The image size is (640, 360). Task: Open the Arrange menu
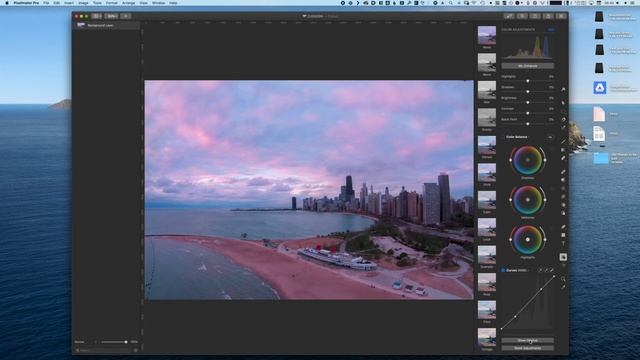tap(129, 3)
